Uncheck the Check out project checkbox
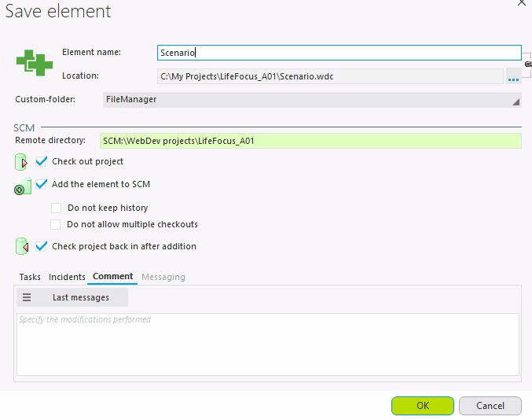The width and height of the screenshot is (532, 420). (42, 162)
